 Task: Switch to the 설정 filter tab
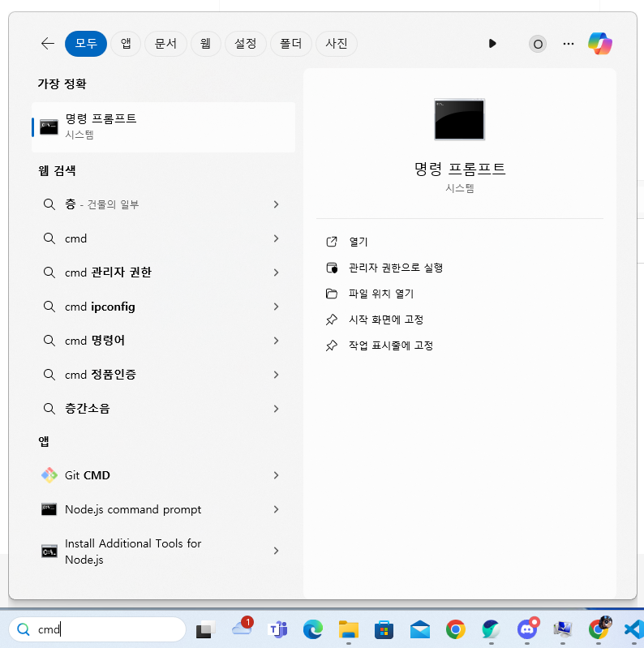[246, 44]
